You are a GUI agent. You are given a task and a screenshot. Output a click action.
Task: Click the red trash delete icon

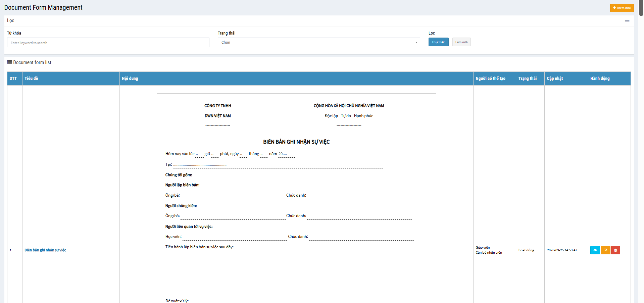[615, 250]
